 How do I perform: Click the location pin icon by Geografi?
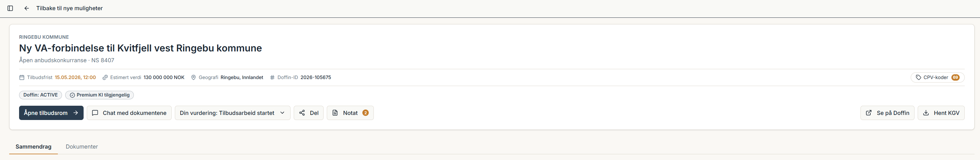point(193,77)
